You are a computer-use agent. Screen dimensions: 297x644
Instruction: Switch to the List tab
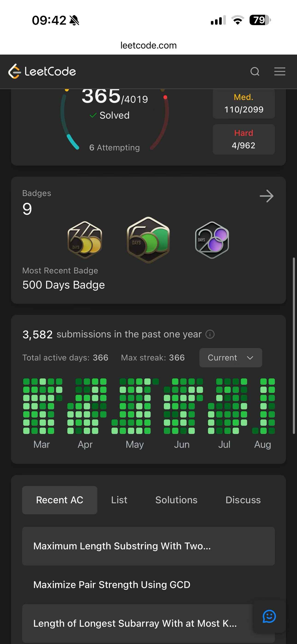(119, 500)
